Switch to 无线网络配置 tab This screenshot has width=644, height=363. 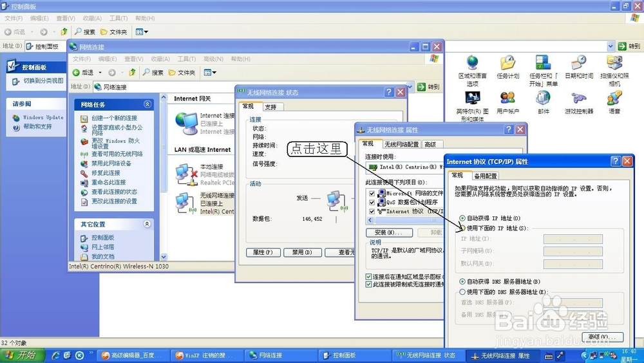[x=401, y=144]
